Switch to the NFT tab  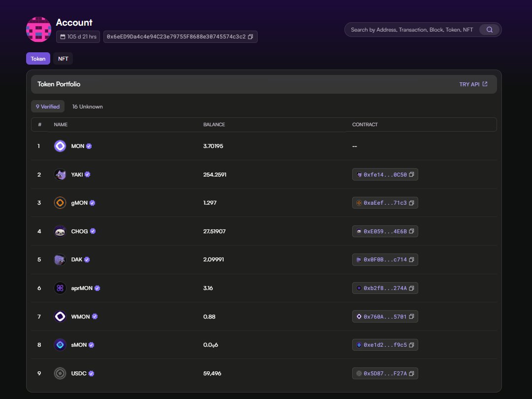63,59
